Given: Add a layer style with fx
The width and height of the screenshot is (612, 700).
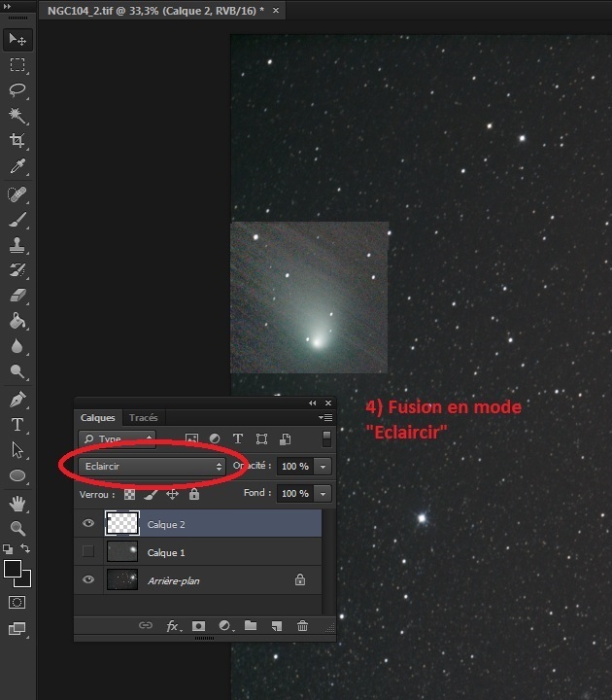Looking at the screenshot, I should (x=174, y=626).
